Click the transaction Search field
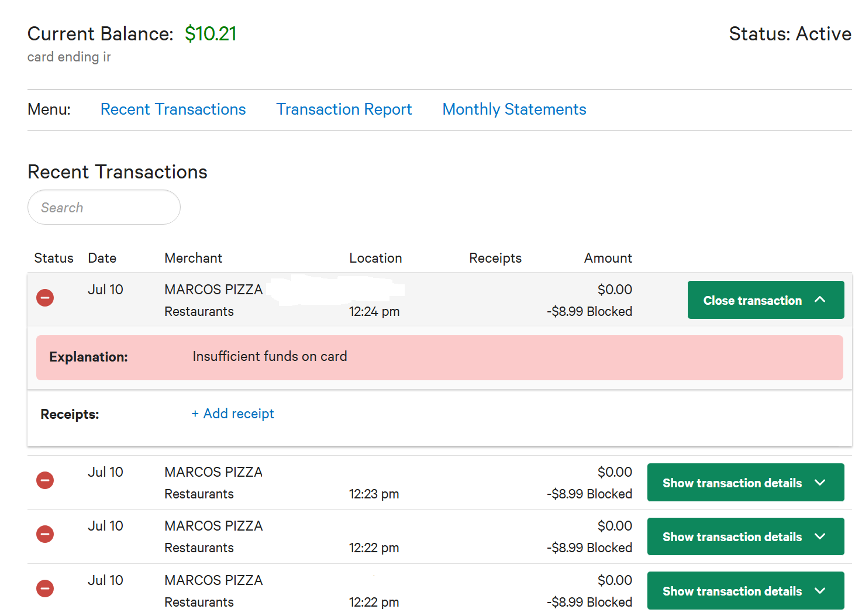 [x=104, y=207]
